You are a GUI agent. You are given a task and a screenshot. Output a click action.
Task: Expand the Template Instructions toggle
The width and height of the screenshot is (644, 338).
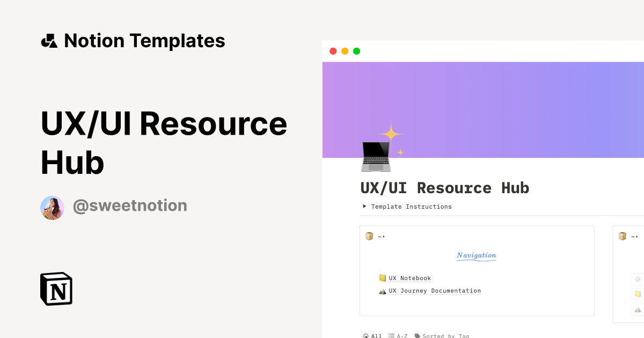[x=411, y=207]
